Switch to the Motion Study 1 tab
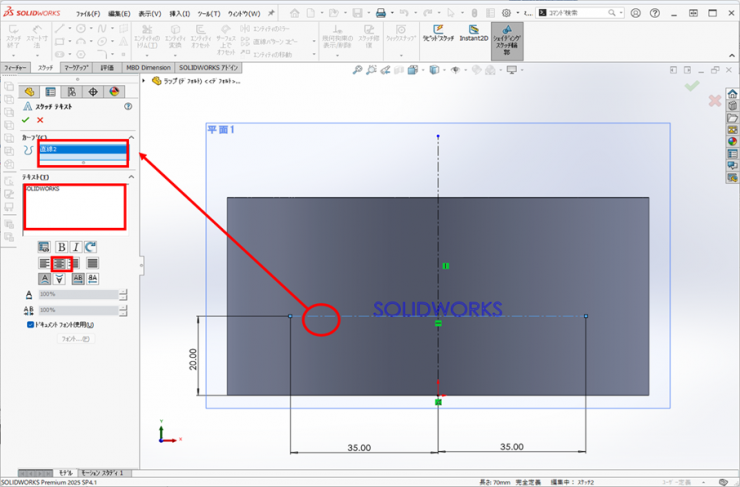740x487 pixels. 103,471
